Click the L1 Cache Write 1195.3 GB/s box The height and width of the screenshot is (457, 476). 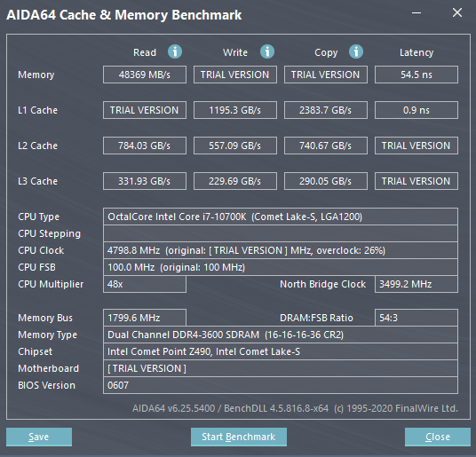click(235, 110)
